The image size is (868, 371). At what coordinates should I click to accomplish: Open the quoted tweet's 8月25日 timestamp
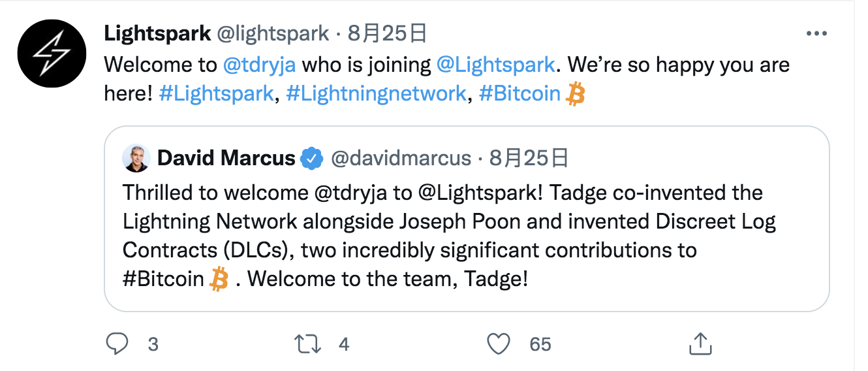pyautogui.click(x=529, y=158)
